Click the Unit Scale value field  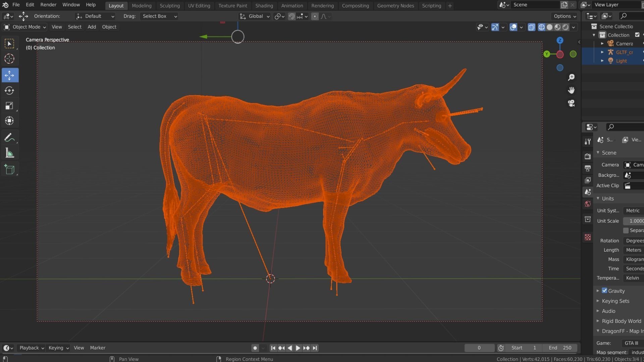pyautogui.click(x=633, y=221)
